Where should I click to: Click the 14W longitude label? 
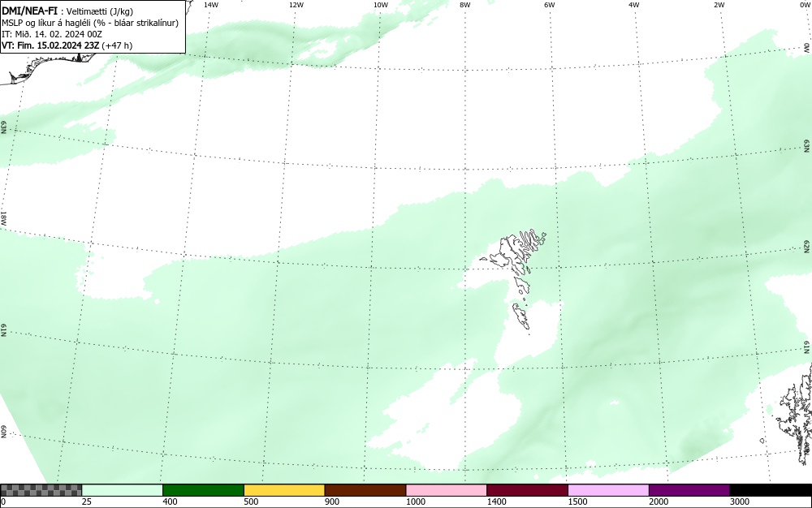pos(211,5)
